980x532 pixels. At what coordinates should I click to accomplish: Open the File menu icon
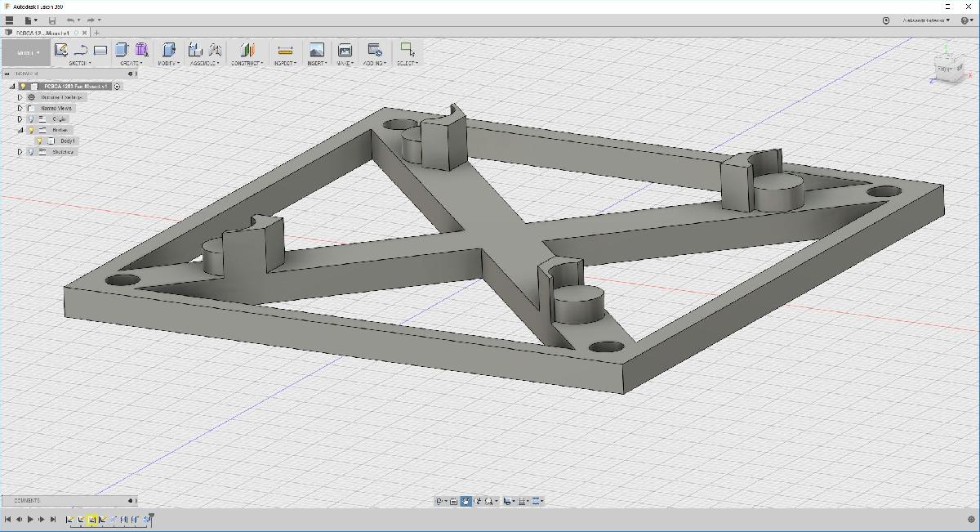tap(29, 20)
